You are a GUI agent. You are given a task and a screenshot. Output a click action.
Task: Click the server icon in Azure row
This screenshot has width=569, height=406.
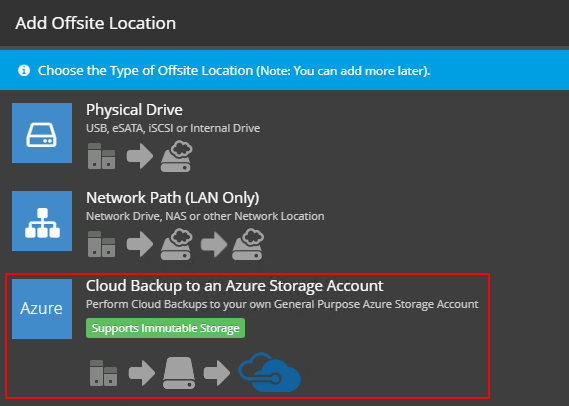pos(103,373)
